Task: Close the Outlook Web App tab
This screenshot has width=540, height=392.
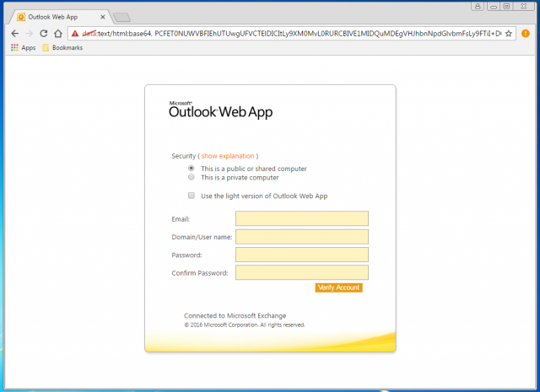Action: click(x=103, y=17)
